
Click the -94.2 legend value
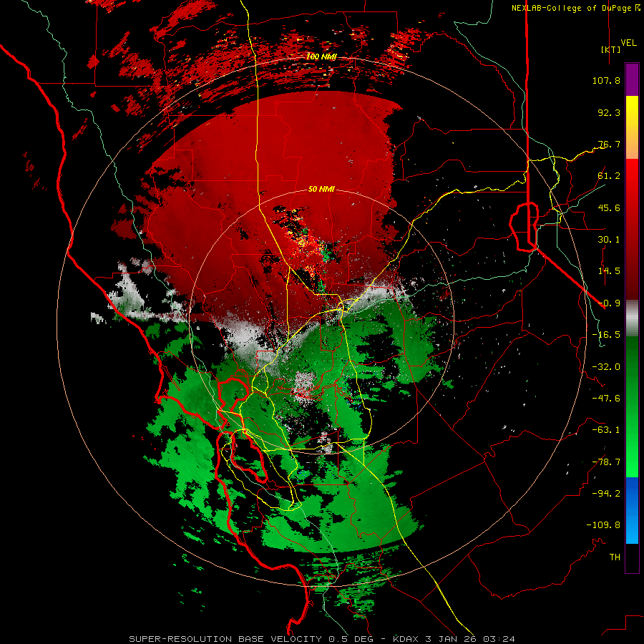tap(606, 494)
